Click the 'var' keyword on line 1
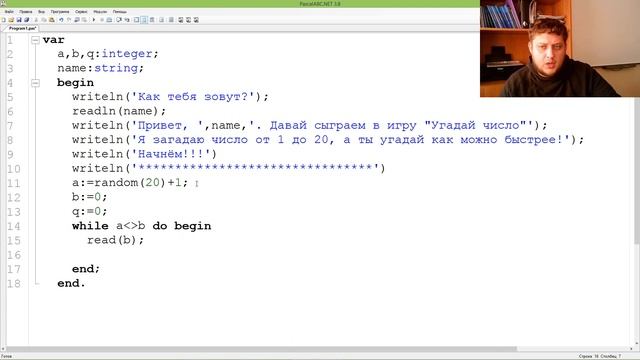The height and width of the screenshot is (360, 640). pos(53,40)
